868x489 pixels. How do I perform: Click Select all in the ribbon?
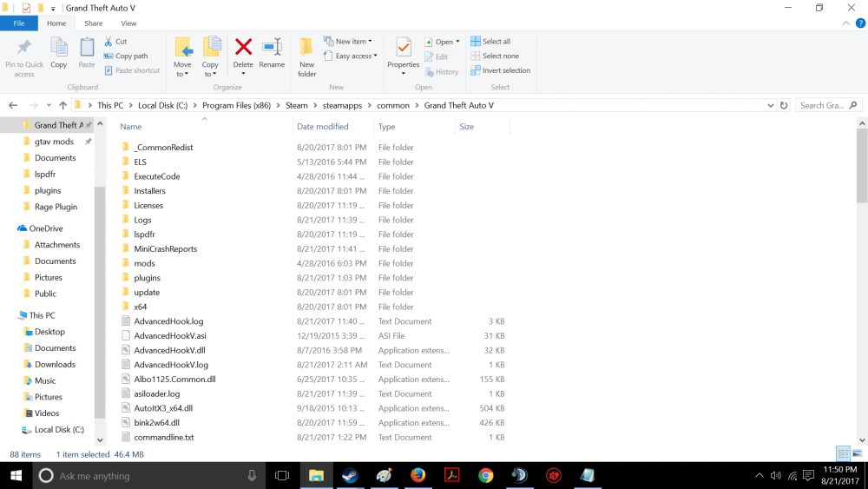pyautogui.click(x=490, y=42)
